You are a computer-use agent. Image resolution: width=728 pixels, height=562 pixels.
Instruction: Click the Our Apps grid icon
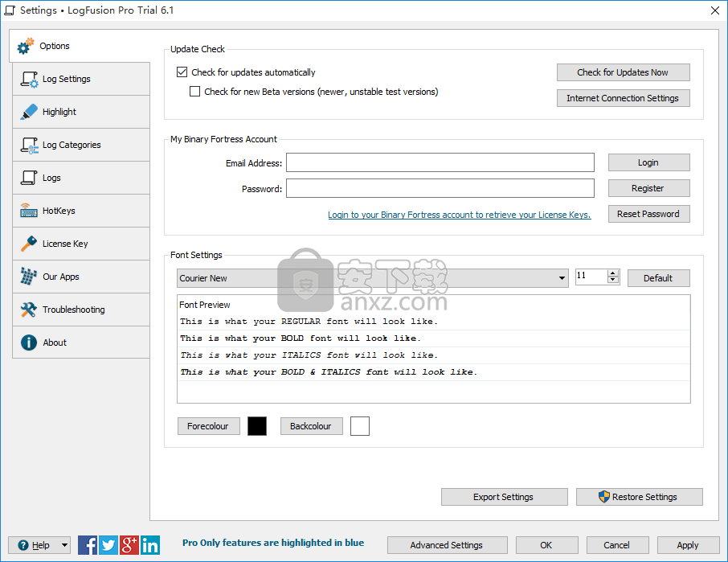tap(29, 277)
